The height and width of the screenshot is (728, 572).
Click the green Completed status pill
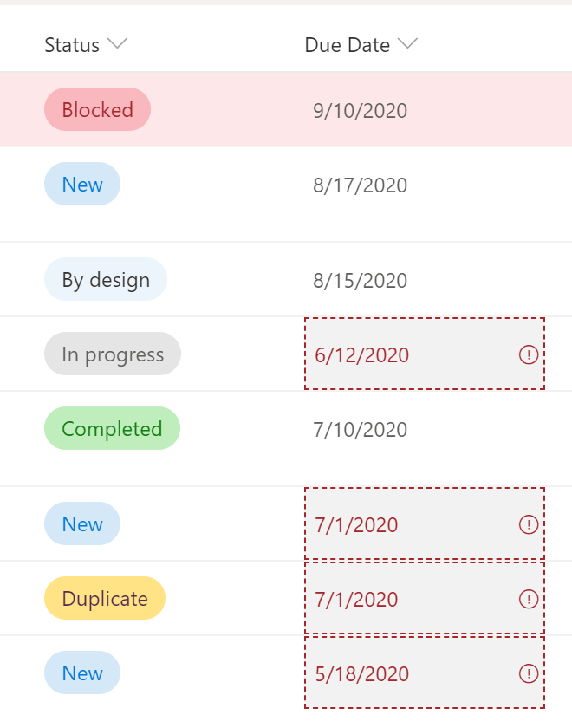click(x=112, y=429)
